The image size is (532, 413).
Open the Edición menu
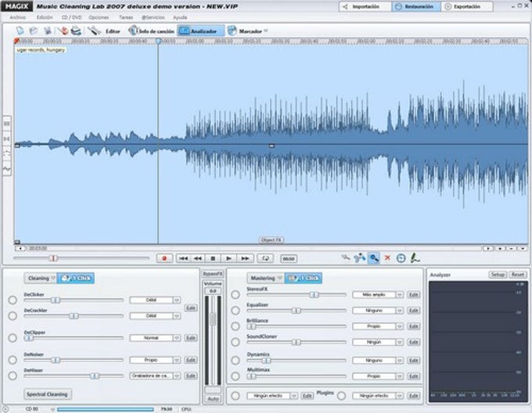(x=45, y=17)
